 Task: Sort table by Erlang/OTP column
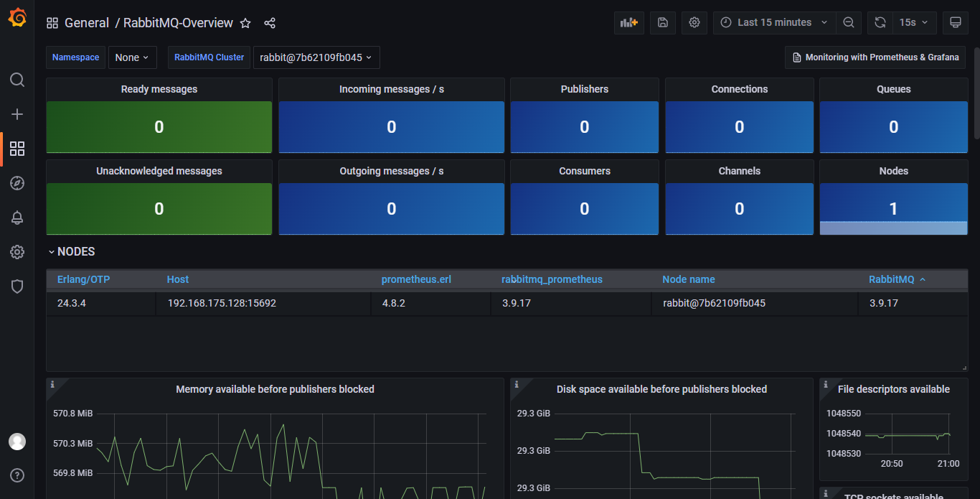click(83, 279)
